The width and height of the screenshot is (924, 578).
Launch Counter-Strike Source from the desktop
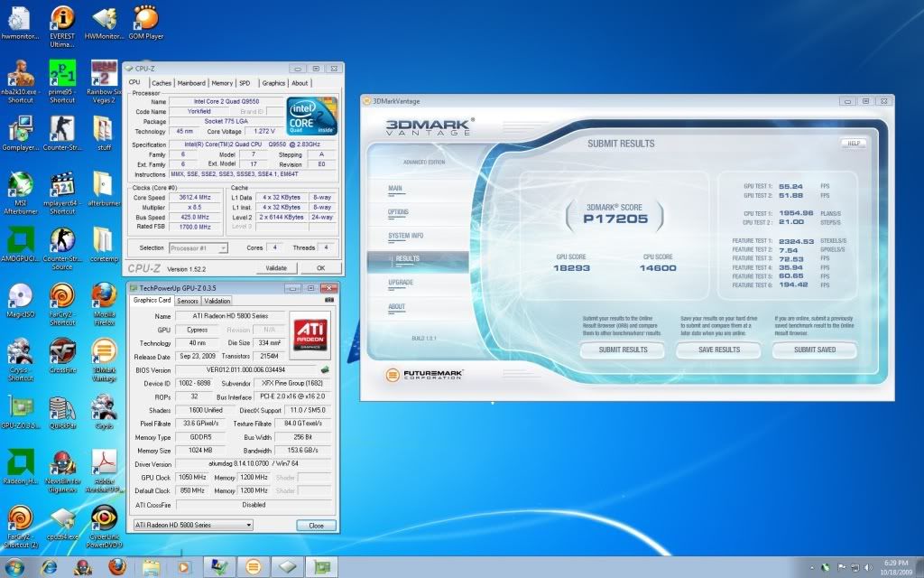point(62,248)
